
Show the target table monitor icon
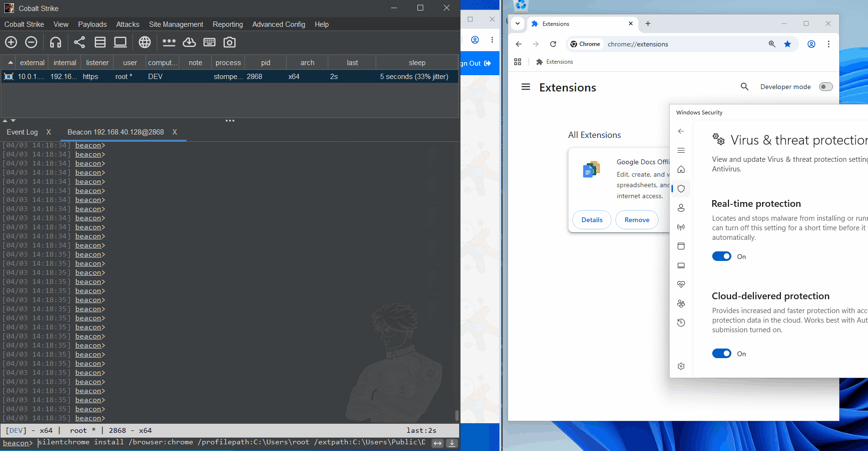click(x=120, y=42)
